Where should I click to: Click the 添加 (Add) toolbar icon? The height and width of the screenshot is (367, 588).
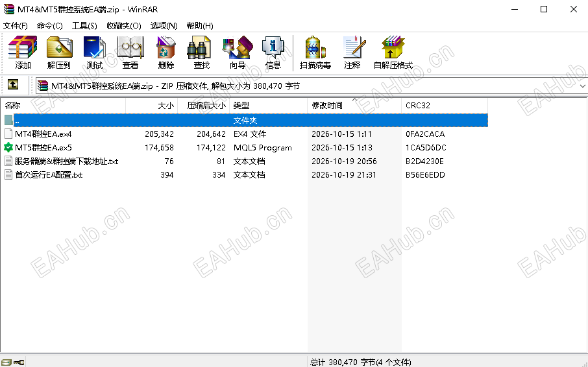coord(23,47)
